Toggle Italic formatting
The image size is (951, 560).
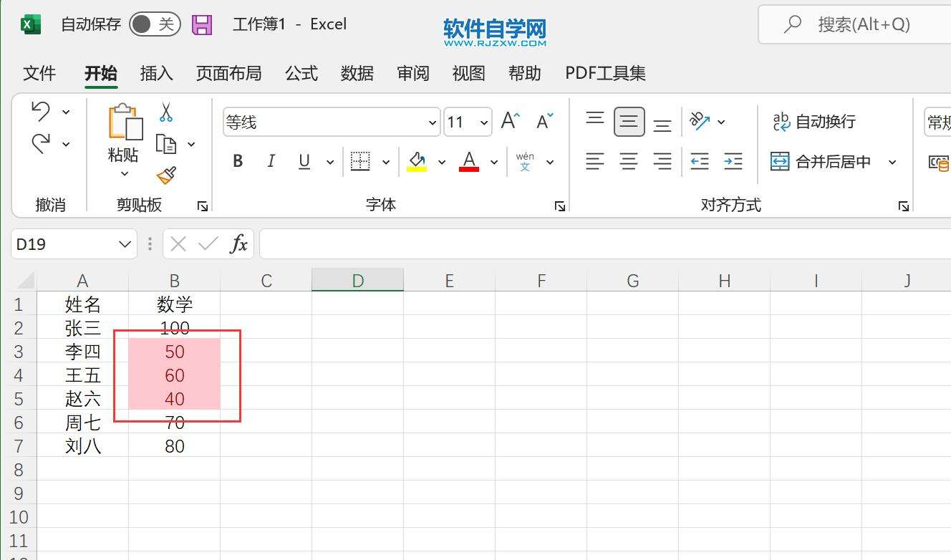pyautogui.click(x=271, y=162)
